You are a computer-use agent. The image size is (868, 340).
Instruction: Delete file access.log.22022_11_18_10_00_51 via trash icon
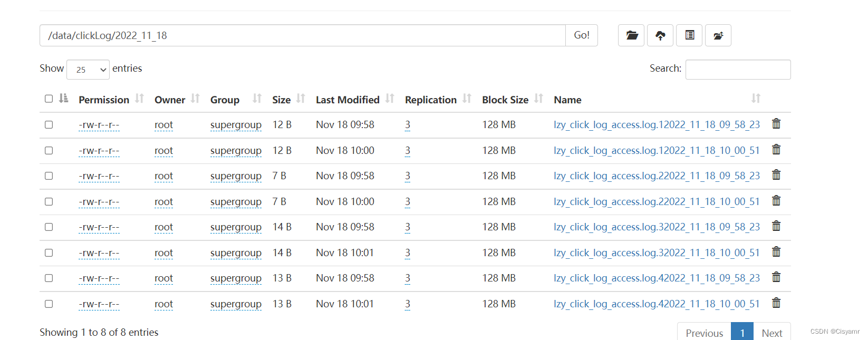[776, 201]
